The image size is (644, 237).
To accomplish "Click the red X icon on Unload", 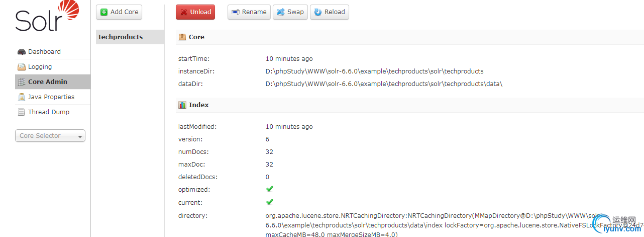I will 184,12.
